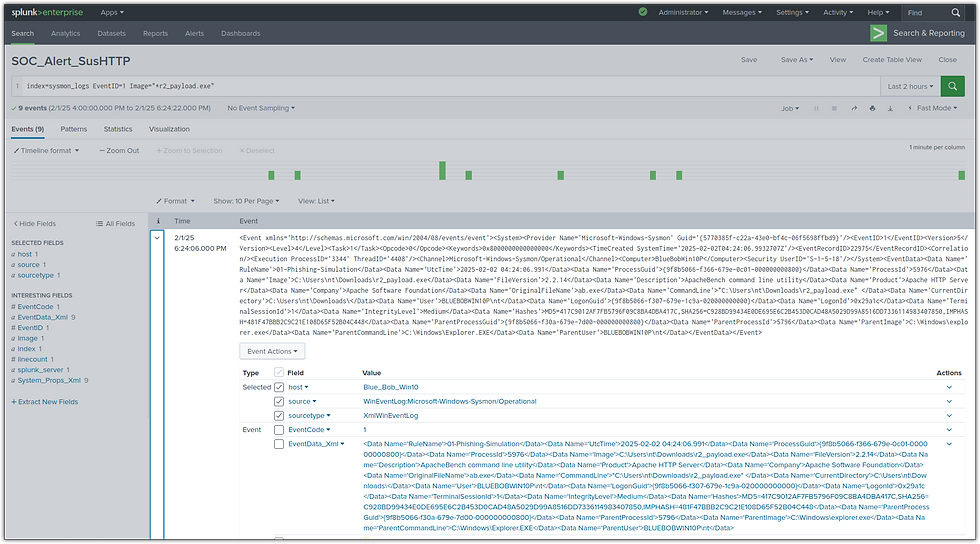980x544 pixels.
Task: Click the Save button
Action: [x=749, y=60]
